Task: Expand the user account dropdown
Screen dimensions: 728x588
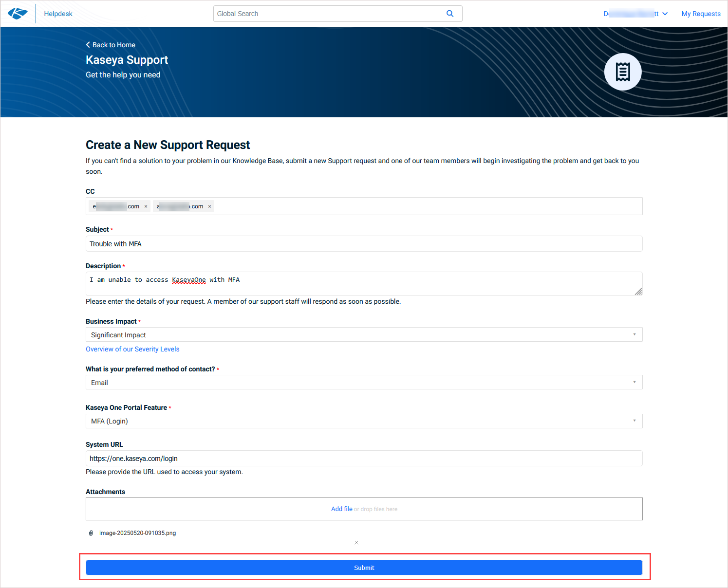Action: click(x=635, y=14)
